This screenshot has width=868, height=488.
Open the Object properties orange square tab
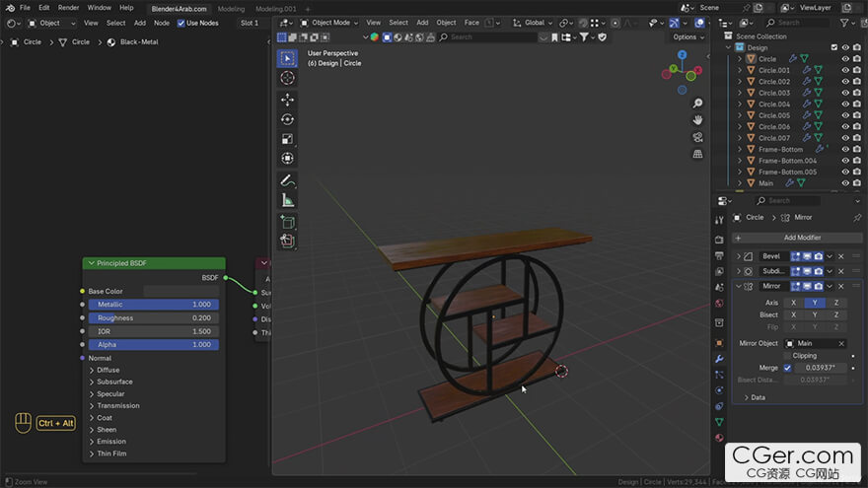(719, 343)
